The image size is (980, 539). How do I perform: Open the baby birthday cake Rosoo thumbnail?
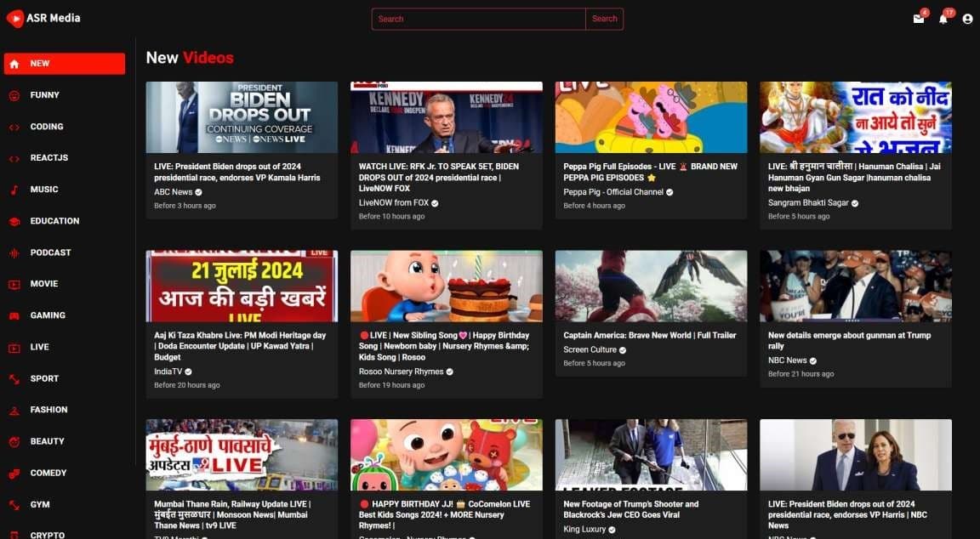pos(447,286)
